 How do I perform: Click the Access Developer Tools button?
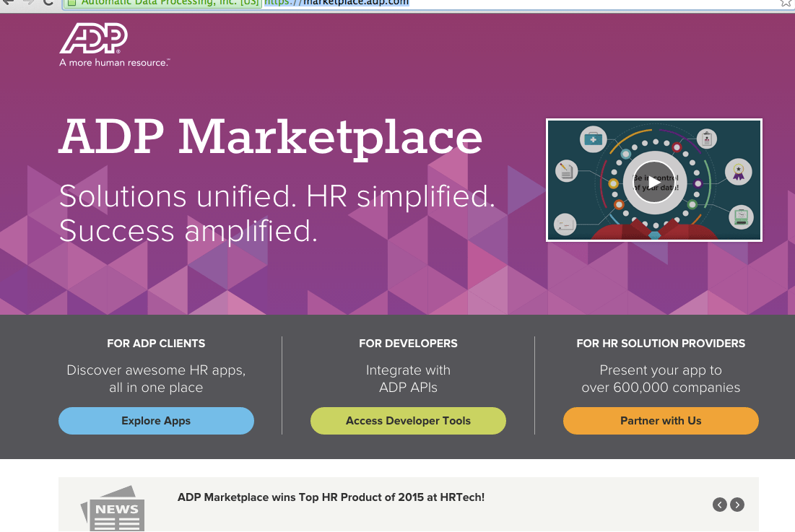[408, 421]
